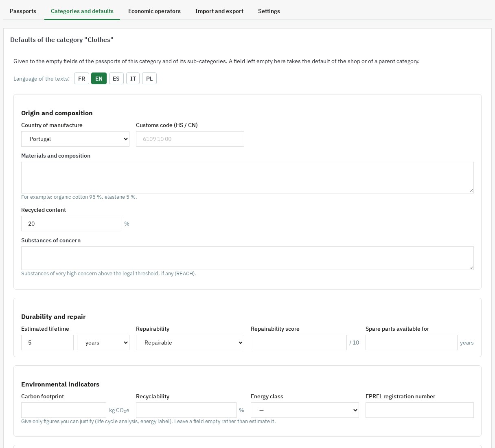Click the Recyclability percentage field

point(186,410)
